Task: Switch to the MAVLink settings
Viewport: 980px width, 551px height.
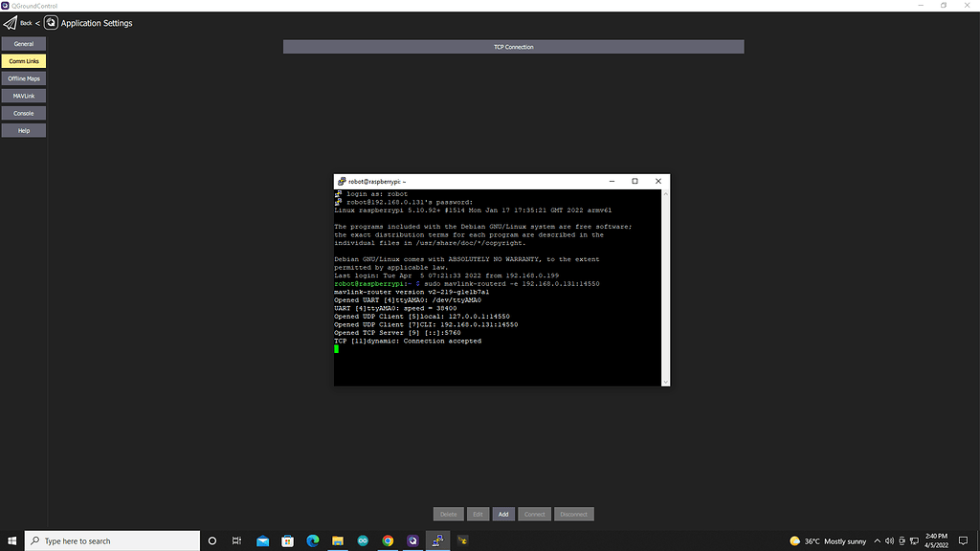Action: 24,96
